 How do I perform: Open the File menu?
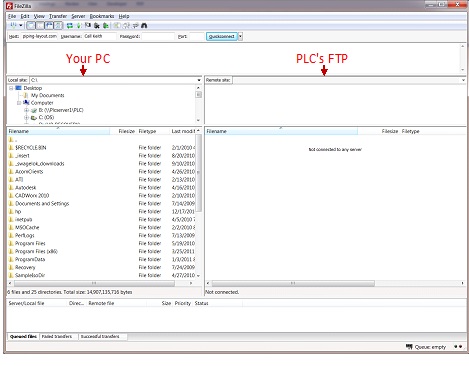[12, 16]
